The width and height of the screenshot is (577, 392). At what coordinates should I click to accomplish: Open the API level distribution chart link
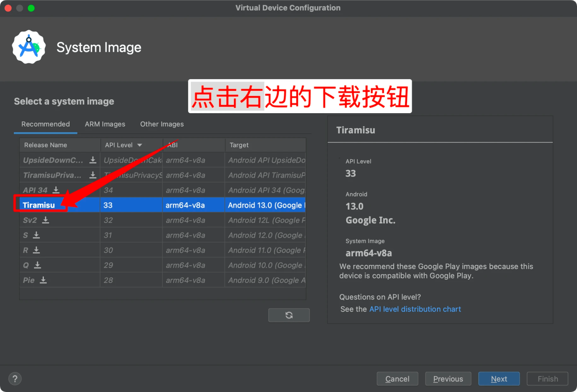(x=415, y=309)
